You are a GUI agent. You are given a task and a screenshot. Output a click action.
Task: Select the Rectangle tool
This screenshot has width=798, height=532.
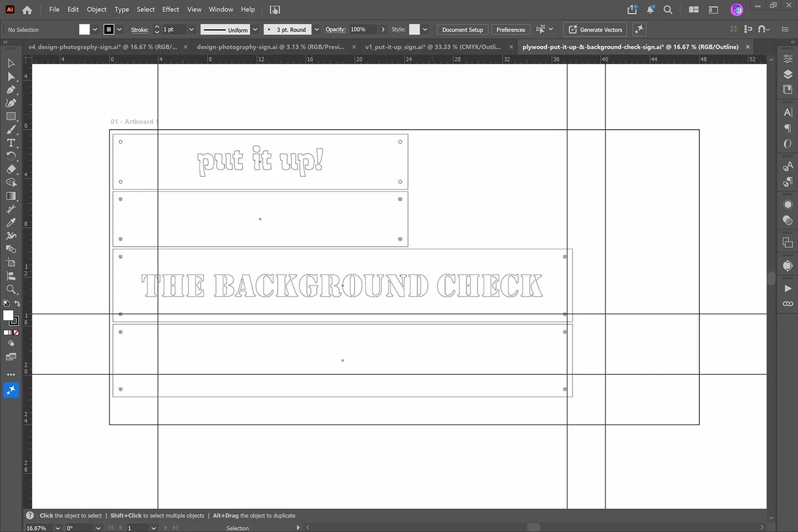pos(11,116)
